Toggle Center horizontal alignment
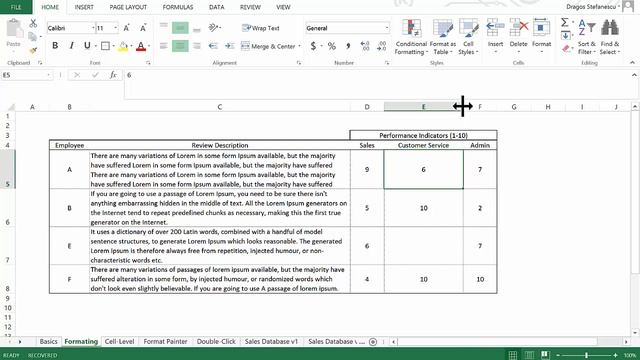This screenshot has height=360, width=640. (180, 46)
